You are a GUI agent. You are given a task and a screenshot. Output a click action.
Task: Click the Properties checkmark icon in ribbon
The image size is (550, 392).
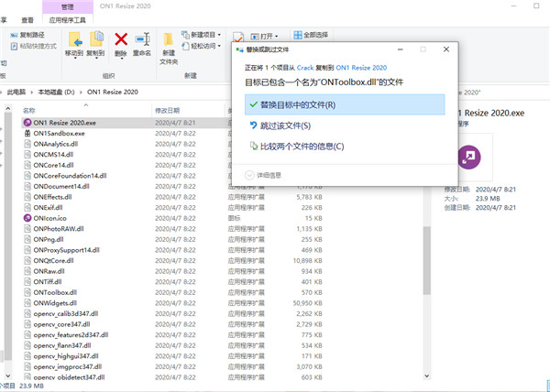(237, 37)
